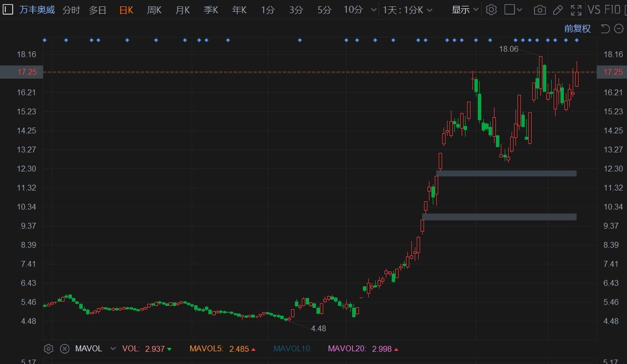Click the undo arrow icon
This screenshot has width=627, height=364.
(605, 29)
